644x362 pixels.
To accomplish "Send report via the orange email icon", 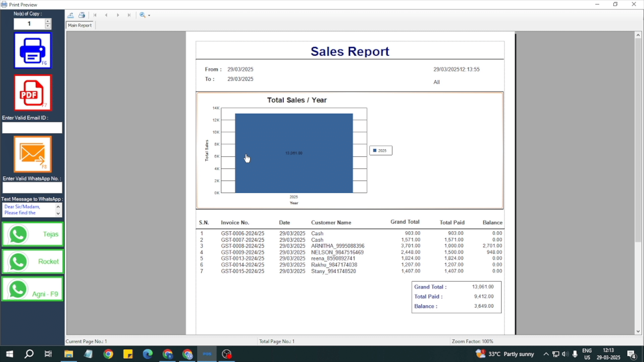I will [x=33, y=154].
